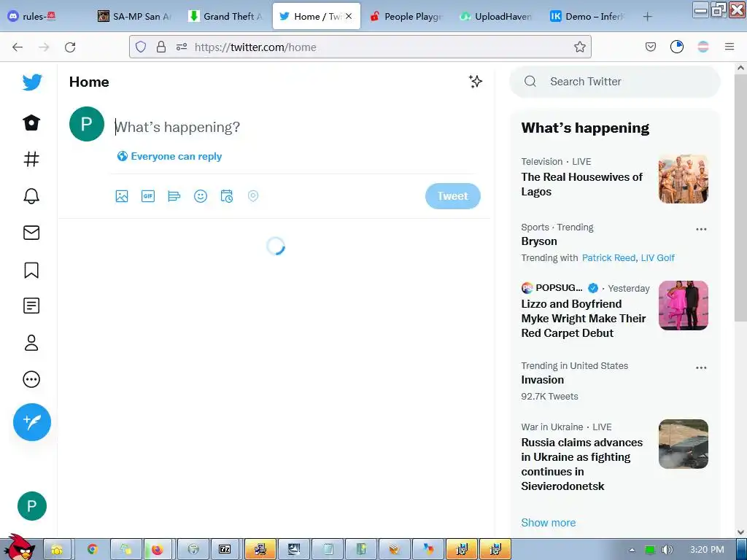Open Explore via the hashtag icon
This screenshot has width=747, height=560.
(31, 159)
